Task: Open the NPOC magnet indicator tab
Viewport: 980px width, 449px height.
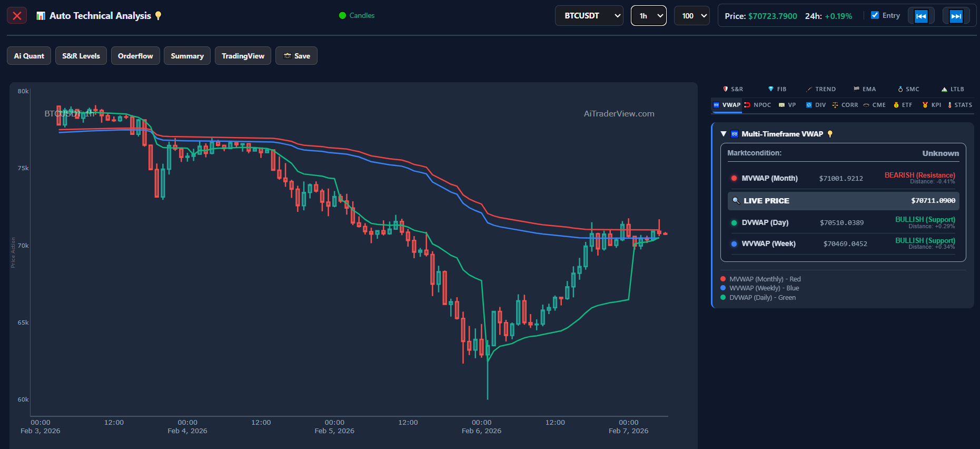Action: click(757, 105)
